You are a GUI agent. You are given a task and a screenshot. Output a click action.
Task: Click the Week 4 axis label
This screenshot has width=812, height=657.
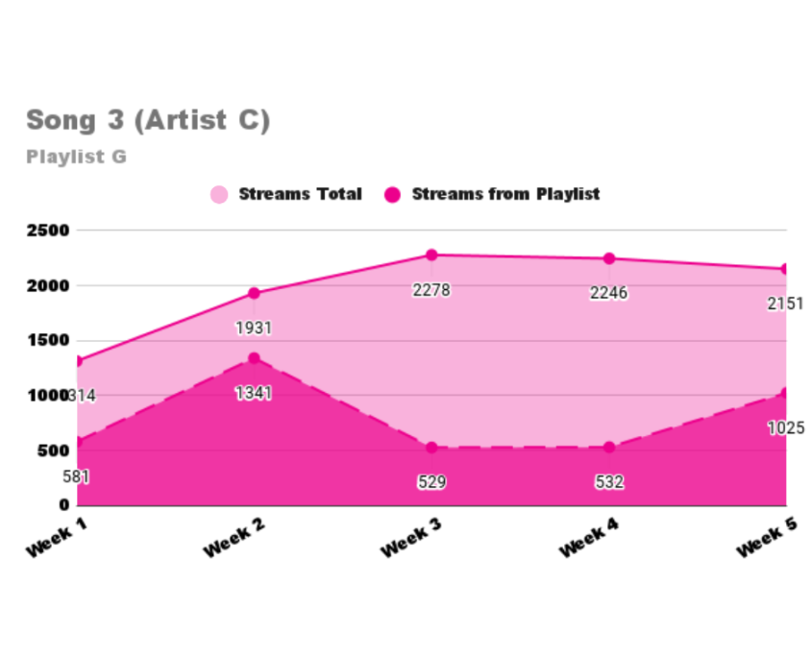point(589,537)
